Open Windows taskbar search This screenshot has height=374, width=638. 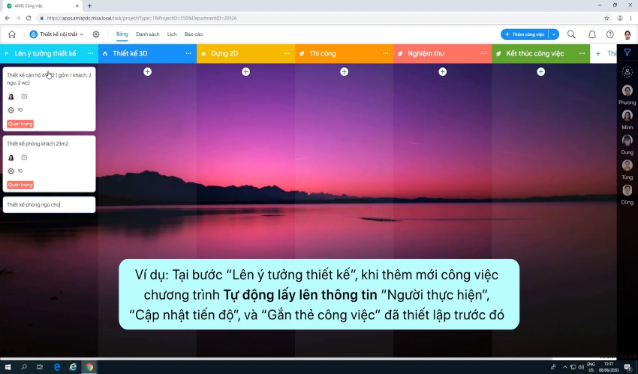(24, 367)
